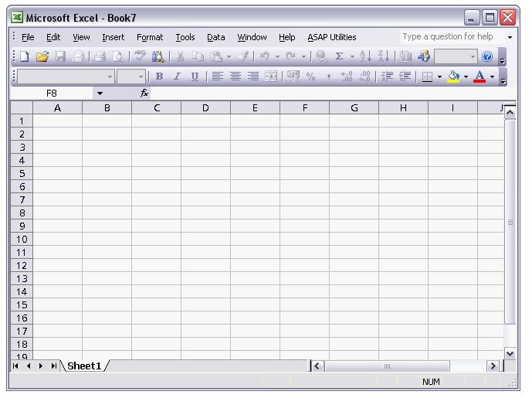Click the Insert Hyperlink icon
532x398 pixels.
pyautogui.click(x=321, y=56)
